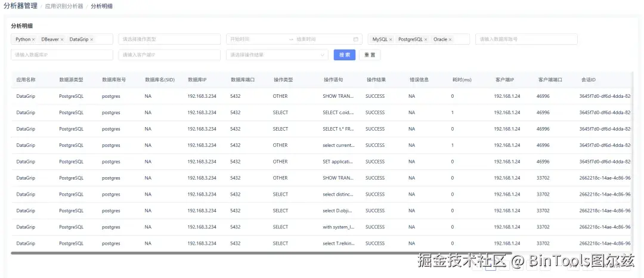Select the 'with system_l...' statement cell
The image size is (644, 278).
pyautogui.click(x=339, y=227)
